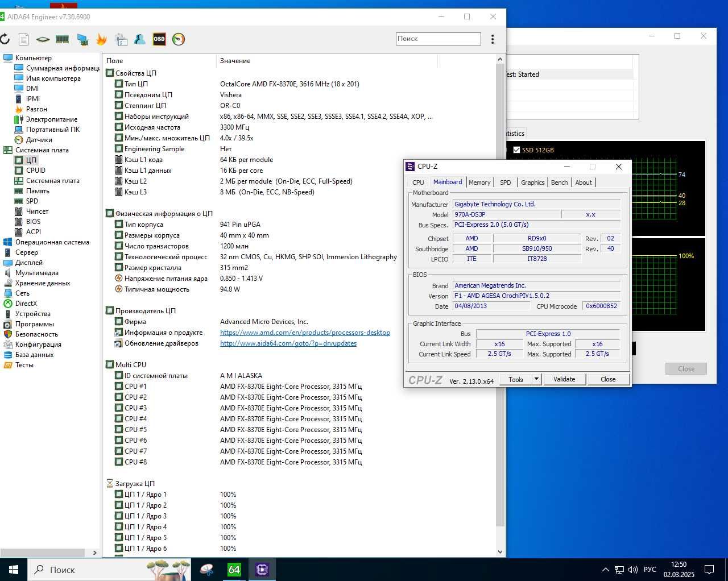Select the SPD tree item
The width and height of the screenshot is (728, 581).
pos(32,201)
